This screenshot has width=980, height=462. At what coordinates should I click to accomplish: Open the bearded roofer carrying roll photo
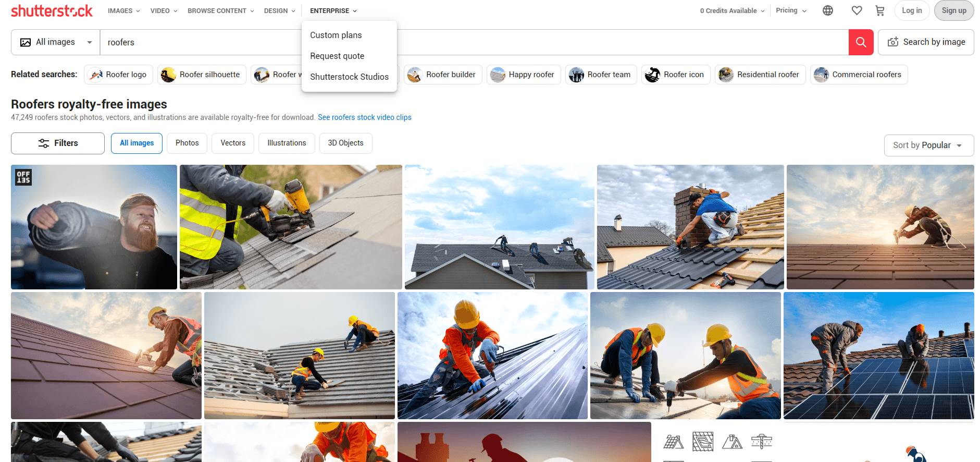point(94,227)
